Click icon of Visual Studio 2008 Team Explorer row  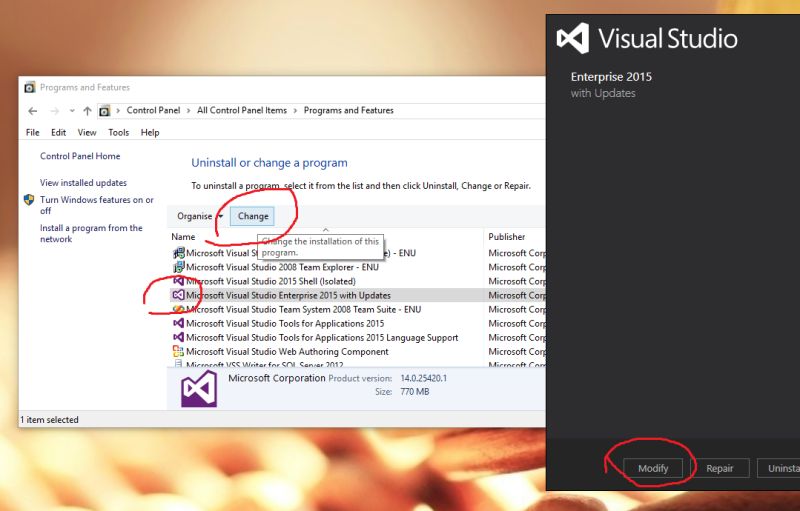tap(178, 267)
